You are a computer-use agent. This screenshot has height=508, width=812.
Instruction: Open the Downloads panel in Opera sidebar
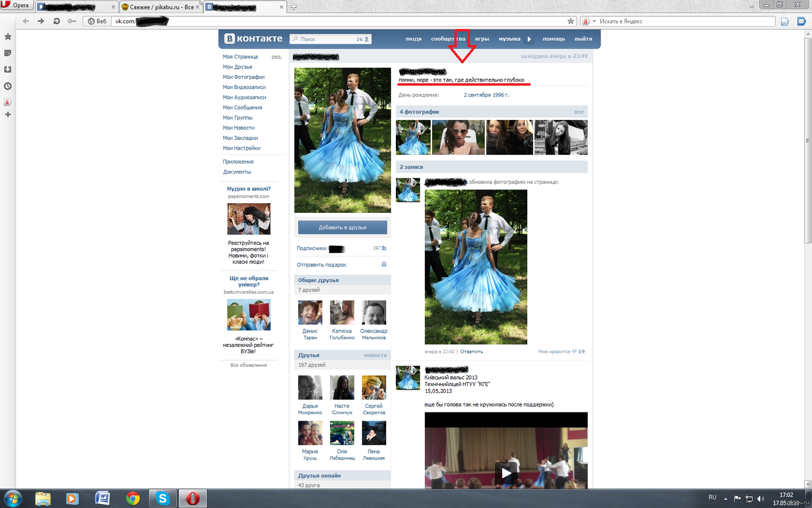[8, 70]
